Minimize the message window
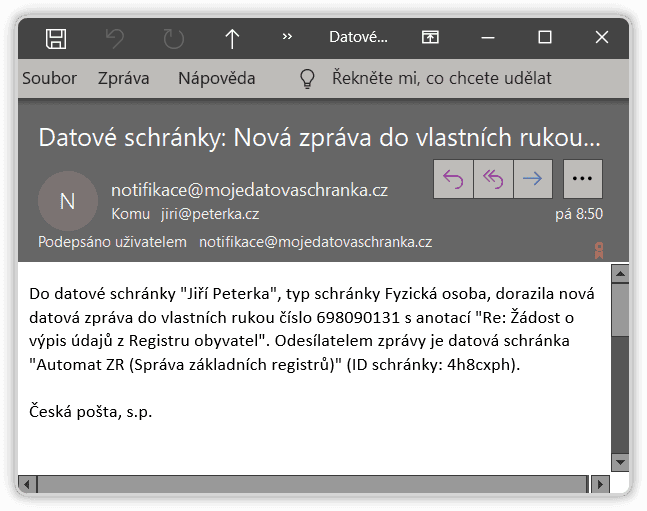The width and height of the screenshot is (647, 511). click(x=488, y=38)
